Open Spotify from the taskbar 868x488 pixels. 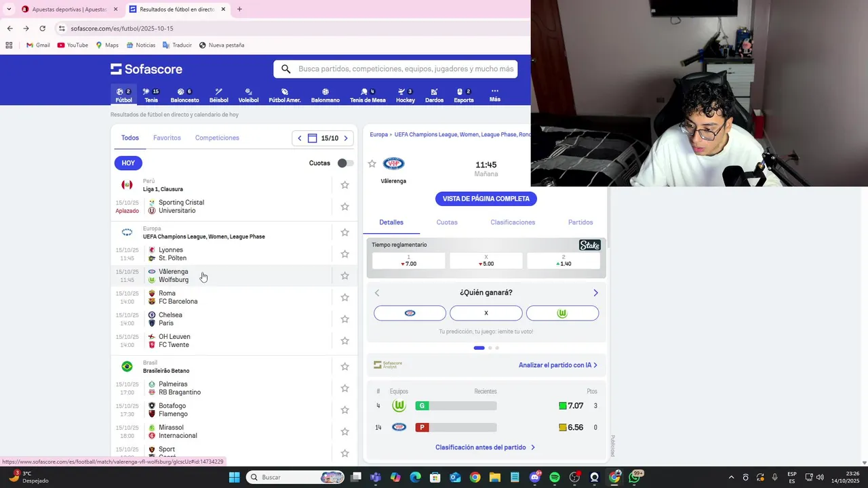tap(555, 477)
